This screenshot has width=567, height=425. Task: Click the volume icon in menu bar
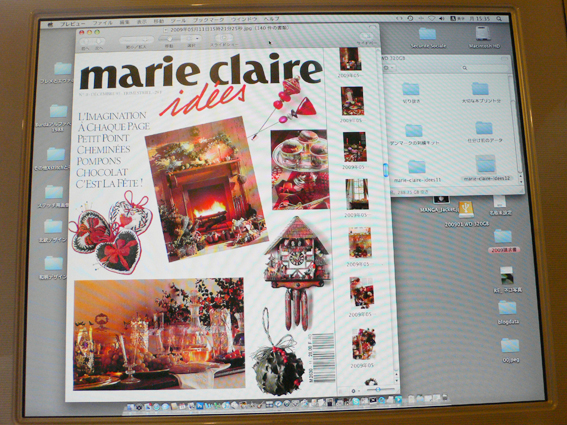pos(442,18)
